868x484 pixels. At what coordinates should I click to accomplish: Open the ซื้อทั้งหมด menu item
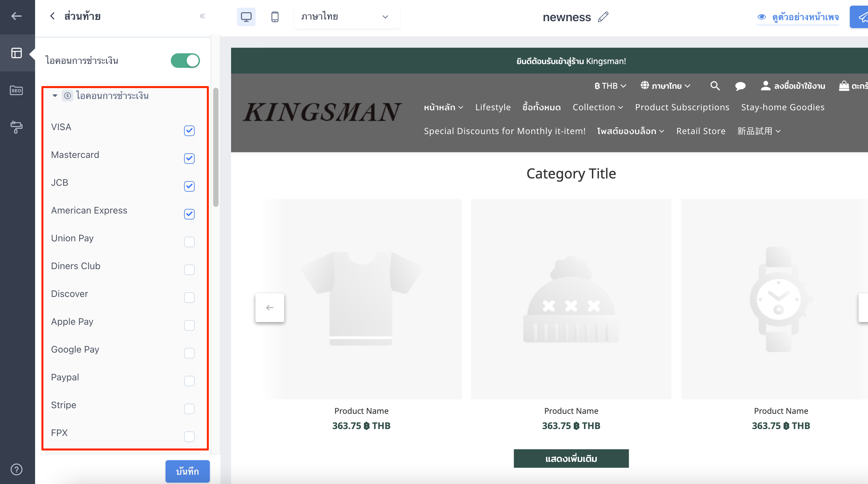point(542,107)
